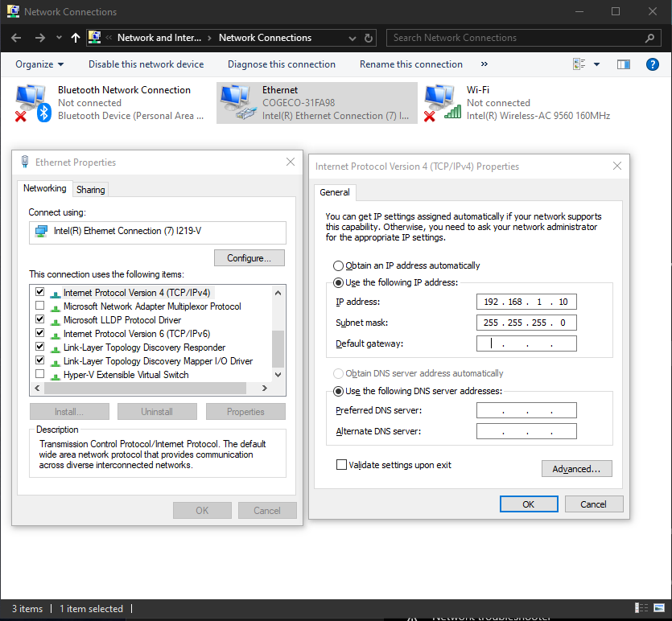
Task: Click the taskbar overflow icon near the clock
Action: 641,608
